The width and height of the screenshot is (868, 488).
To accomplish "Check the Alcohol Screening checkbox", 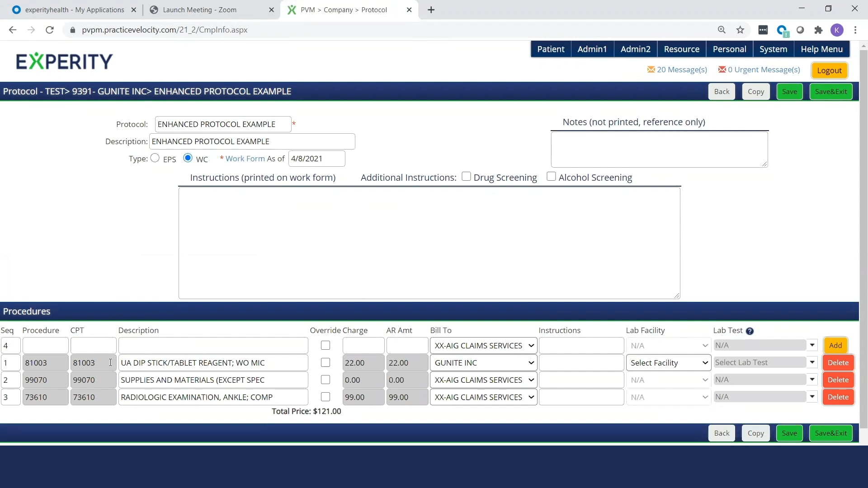I will (x=551, y=177).
